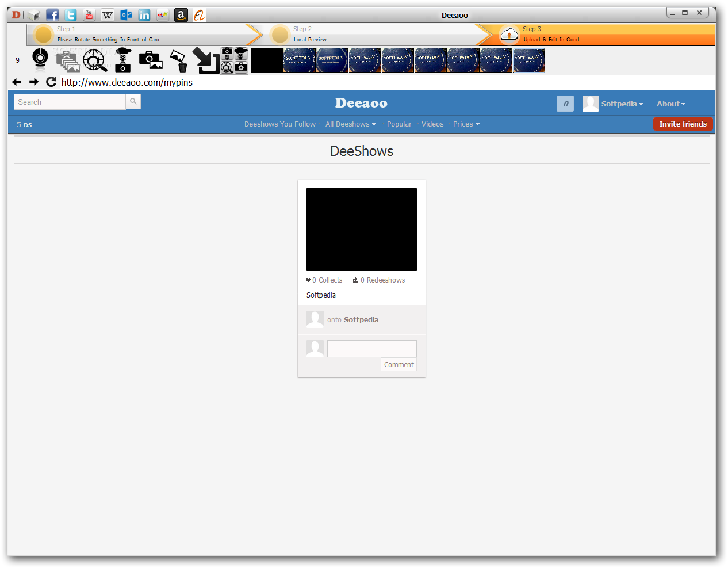Reload the page with refresh icon
Screen dimensions: 728x568
pyautogui.click(x=51, y=82)
